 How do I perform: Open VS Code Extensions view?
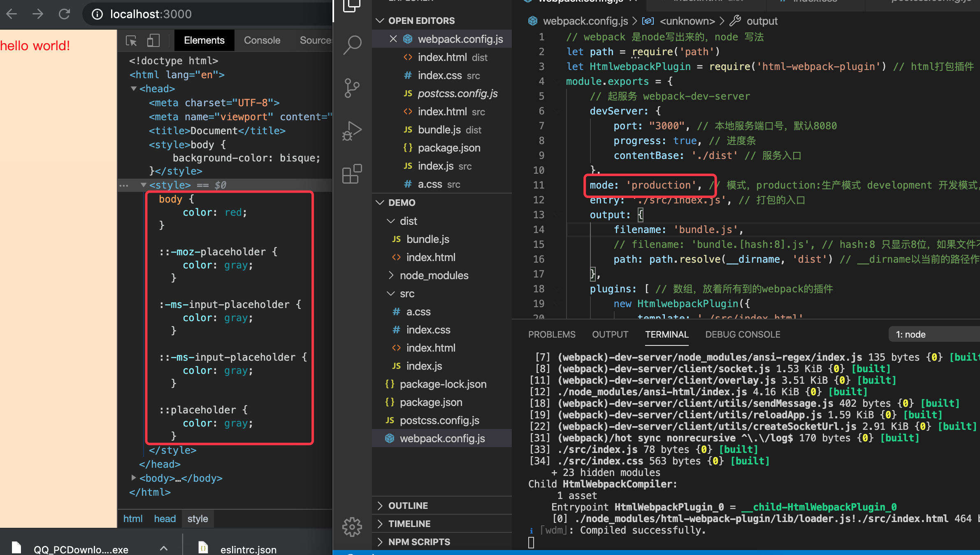pos(352,174)
